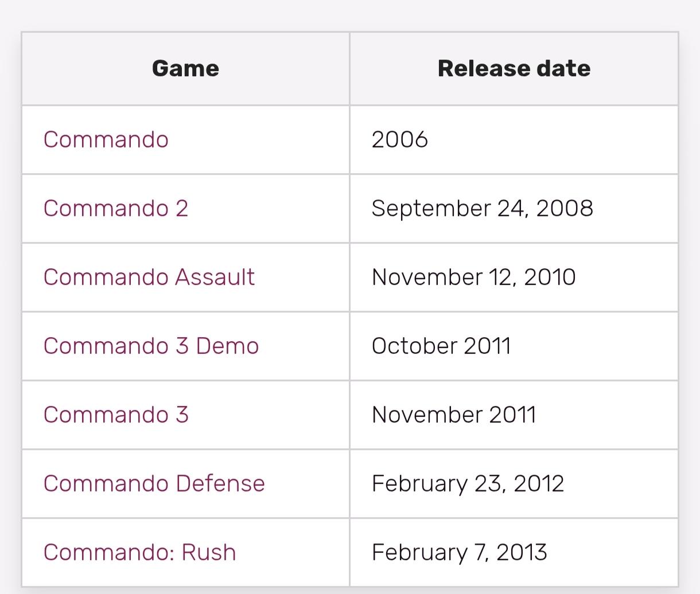Visit the Commando 3 link
700x594 pixels.
[x=115, y=415]
